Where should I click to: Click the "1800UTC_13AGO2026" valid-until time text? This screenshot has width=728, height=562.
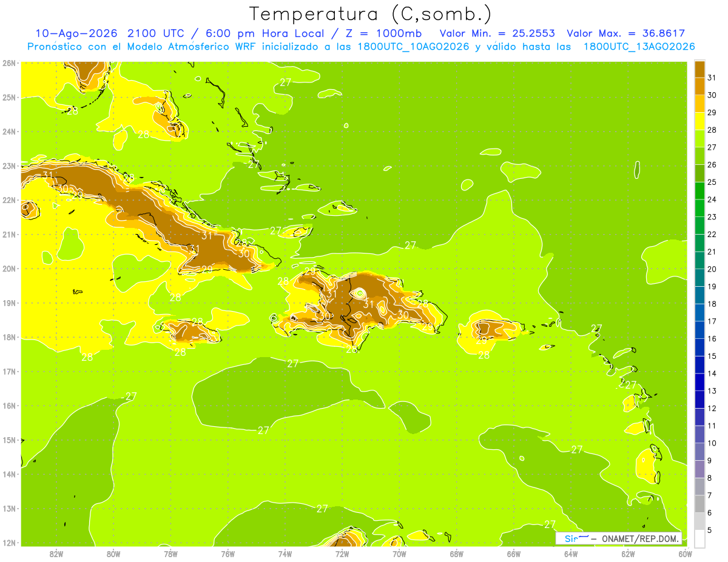[x=639, y=47]
